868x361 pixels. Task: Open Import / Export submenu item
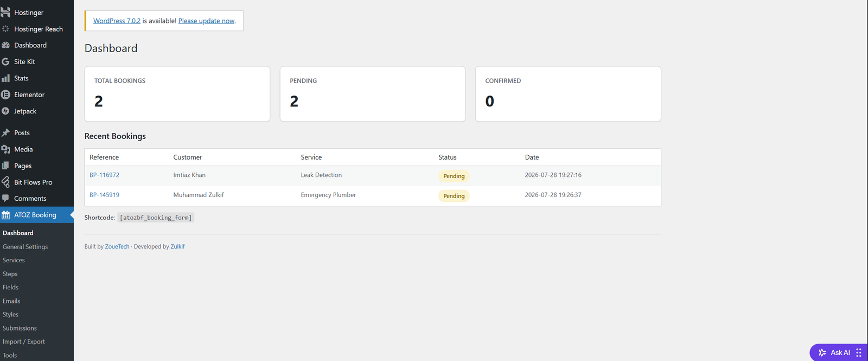tap(24, 341)
